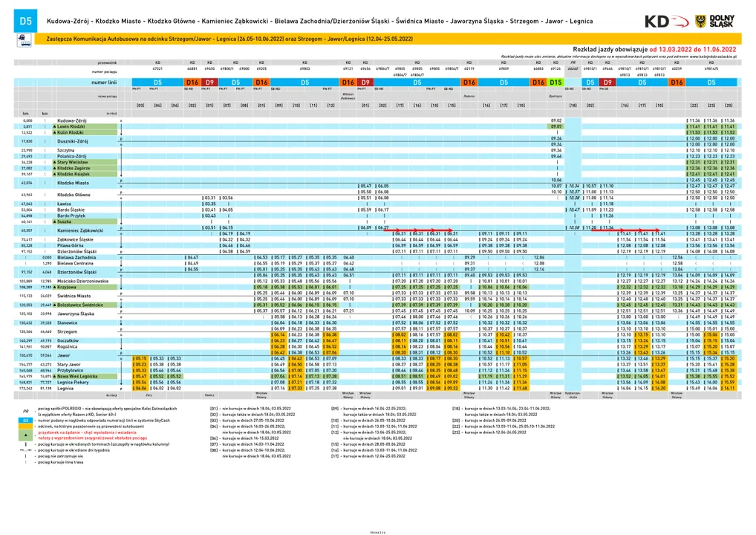756x535 pixels.
Task: Click the bus replacement service icon
Action: pyautogui.click(x=24, y=39)
